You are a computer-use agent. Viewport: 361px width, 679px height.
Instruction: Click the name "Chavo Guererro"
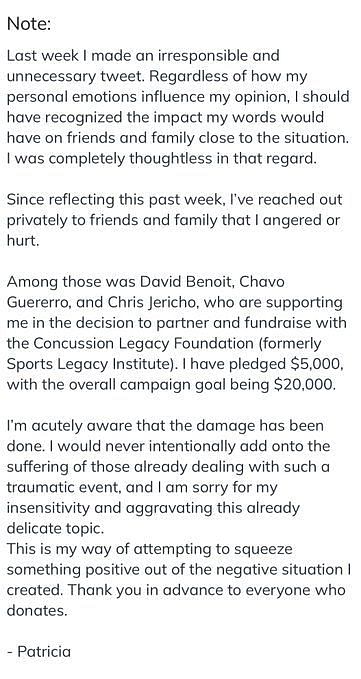146,292
